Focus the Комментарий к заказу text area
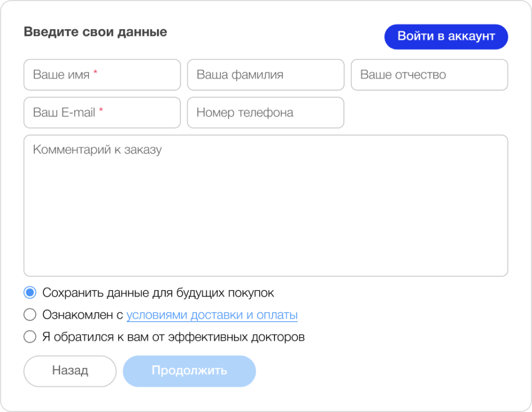 265,206
